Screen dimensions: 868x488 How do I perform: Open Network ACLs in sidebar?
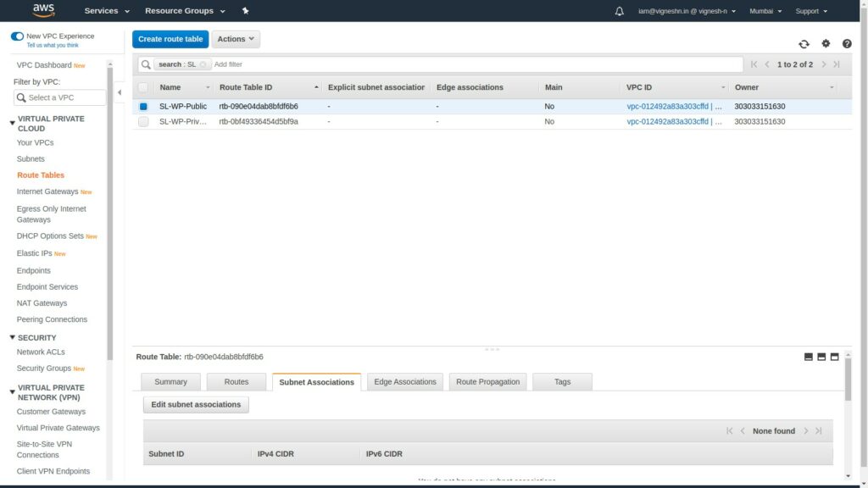(41, 352)
